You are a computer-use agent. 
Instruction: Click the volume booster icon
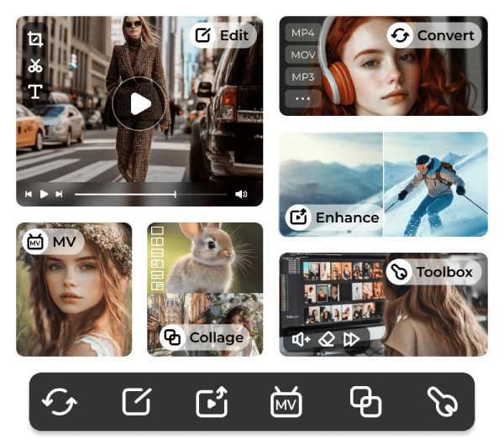click(x=301, y=339)
